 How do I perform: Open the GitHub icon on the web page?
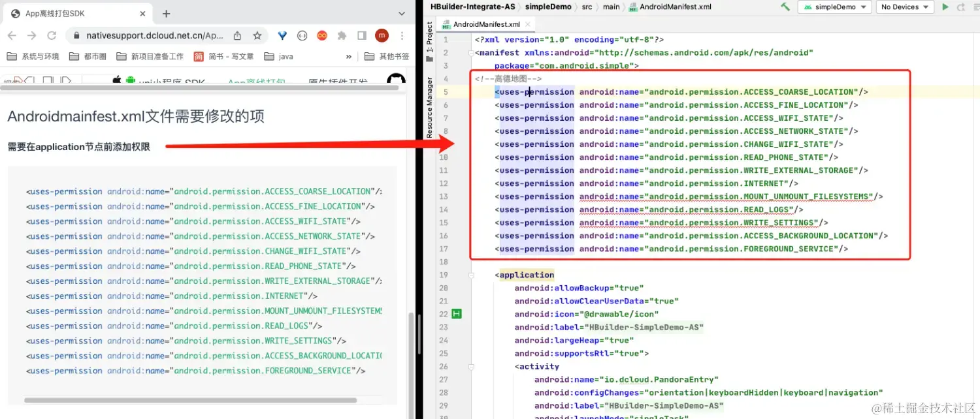click(x=395, y=80)
